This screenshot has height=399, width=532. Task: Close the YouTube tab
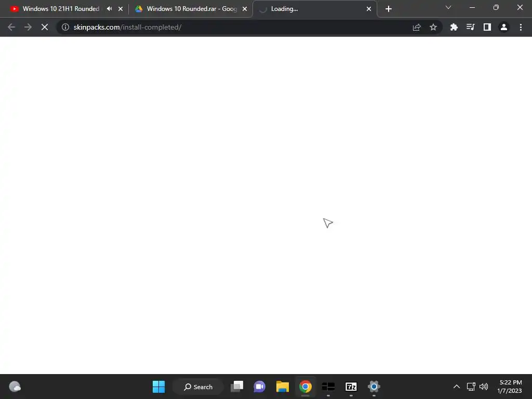tap(121, 9)
